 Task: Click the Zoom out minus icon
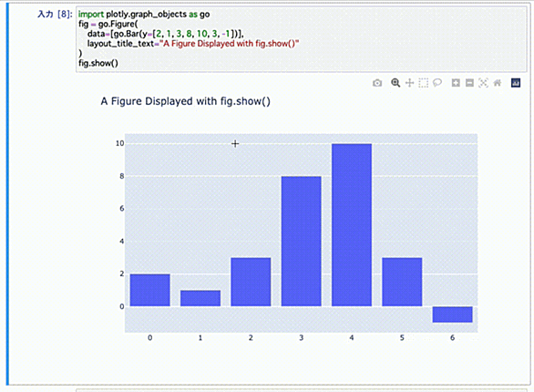coord(469,83)
